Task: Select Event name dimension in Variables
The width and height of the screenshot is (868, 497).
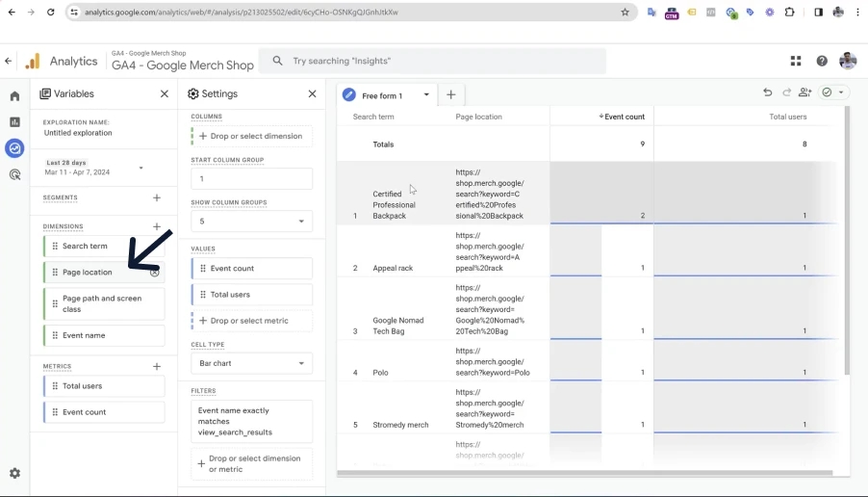Action: (104, 335)
